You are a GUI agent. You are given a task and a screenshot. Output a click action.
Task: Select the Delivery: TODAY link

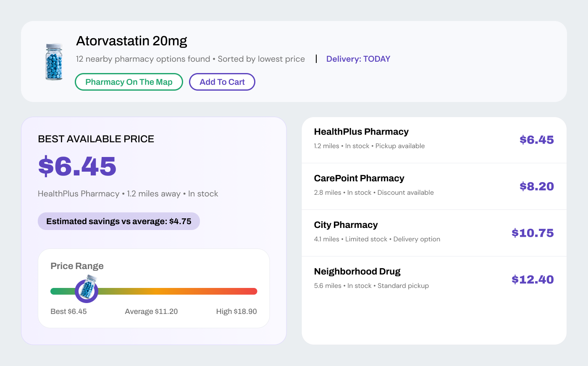tap(358, 59)
